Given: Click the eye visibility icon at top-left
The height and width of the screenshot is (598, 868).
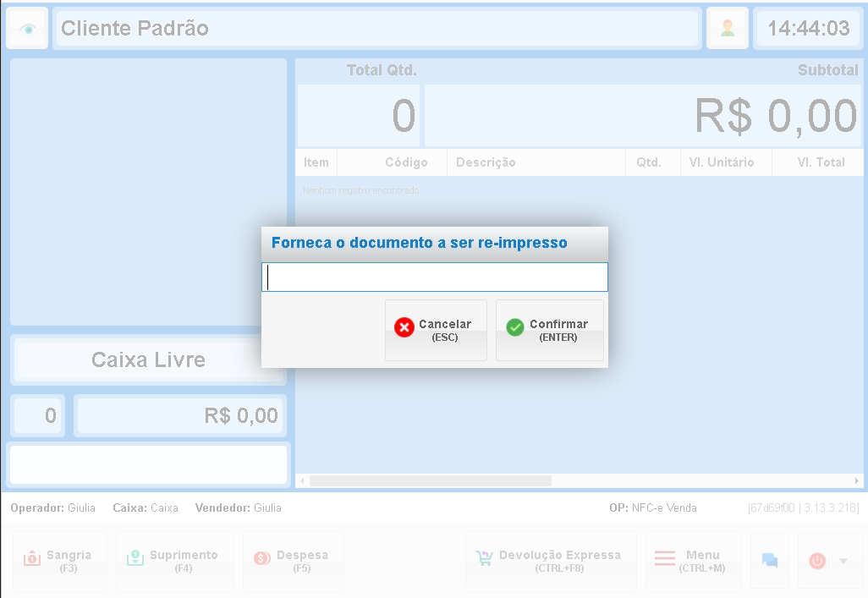Looking at the screenshot, I should coord(27,28).
